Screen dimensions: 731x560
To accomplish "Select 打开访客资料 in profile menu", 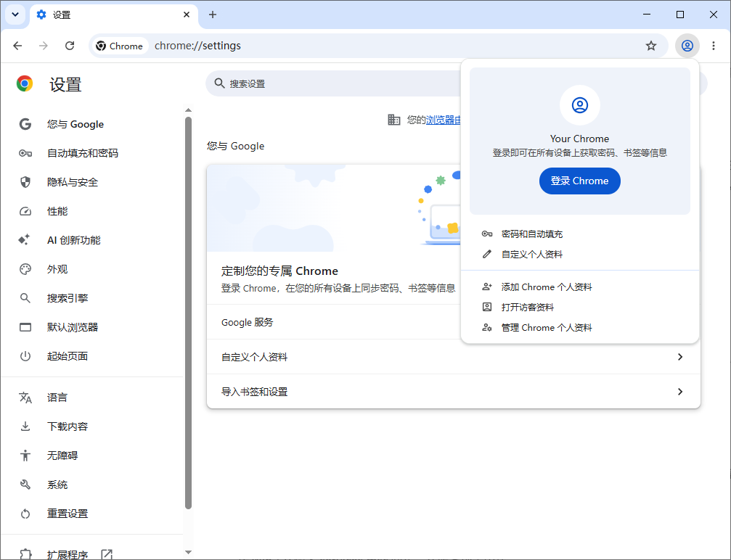I will pos(579,308).
